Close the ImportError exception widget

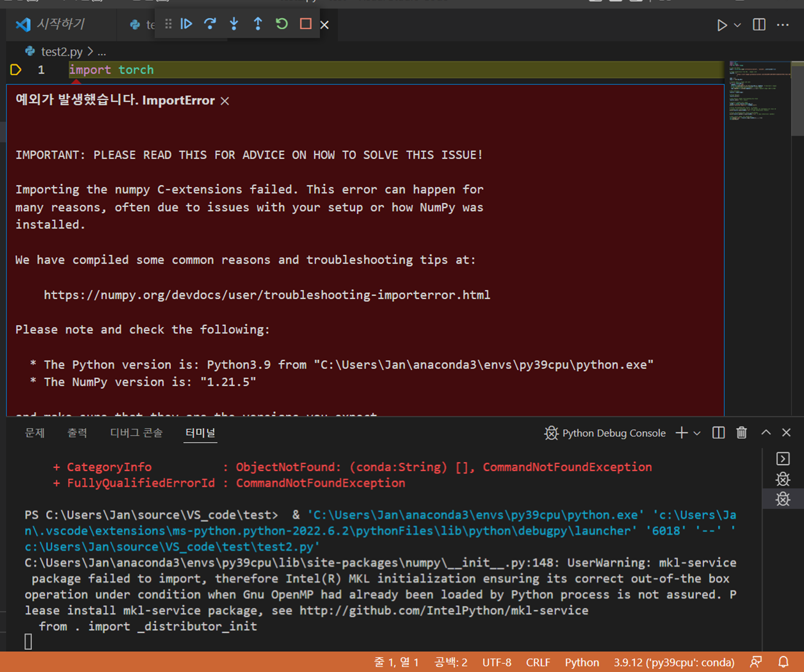[225, 101]
